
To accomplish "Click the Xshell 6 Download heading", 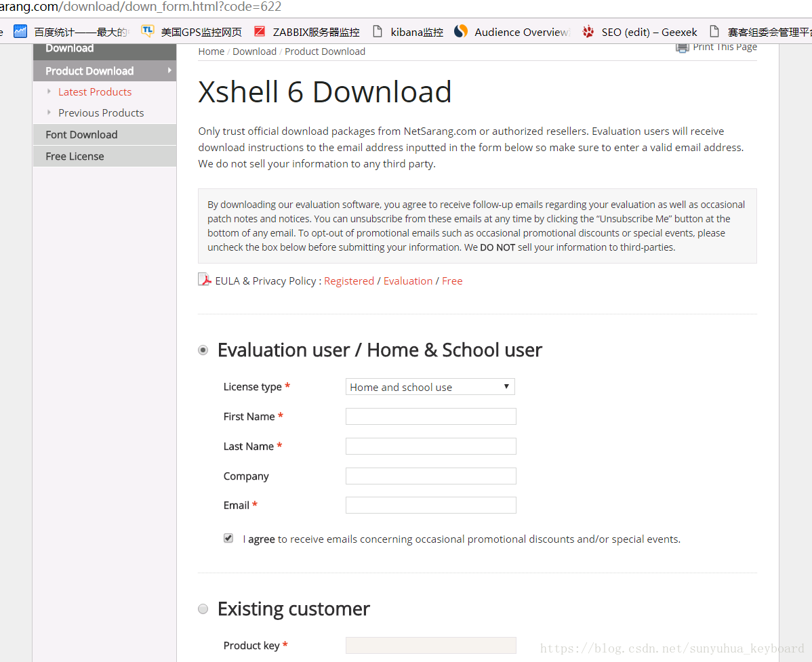I will coord(325,92).
